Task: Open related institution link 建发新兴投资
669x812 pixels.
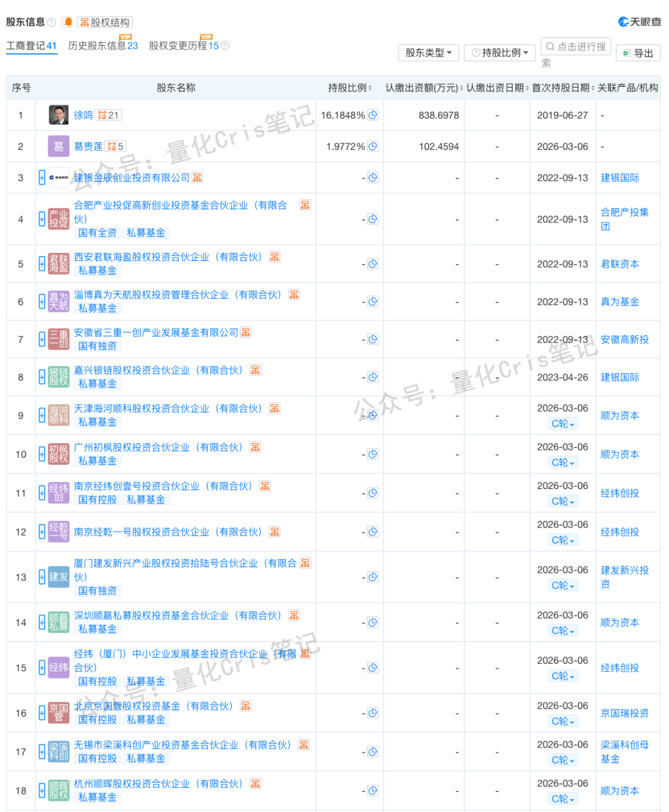Action: point(624,577)
